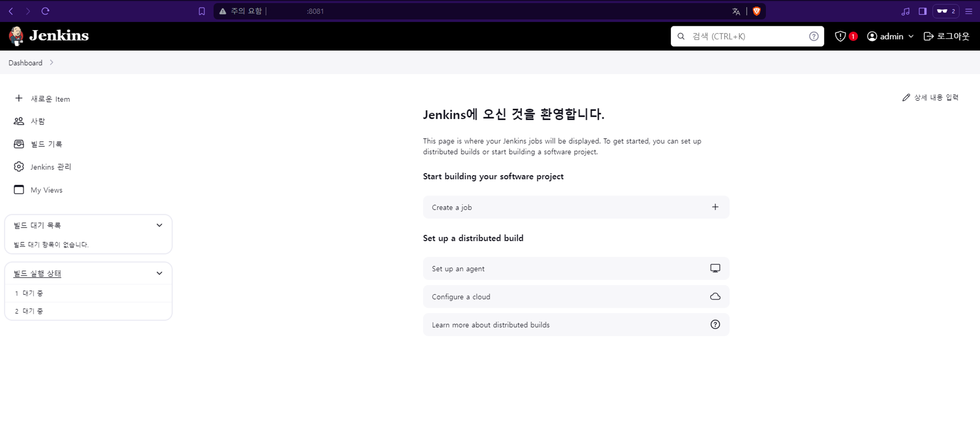Reload the page with refresh icon

point(45,11)
